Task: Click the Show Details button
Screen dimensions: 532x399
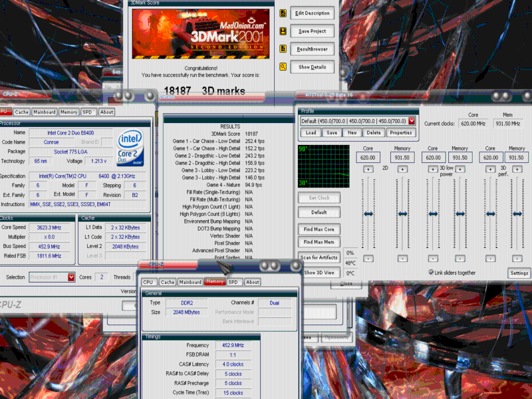Action: [x=312, y=67]
